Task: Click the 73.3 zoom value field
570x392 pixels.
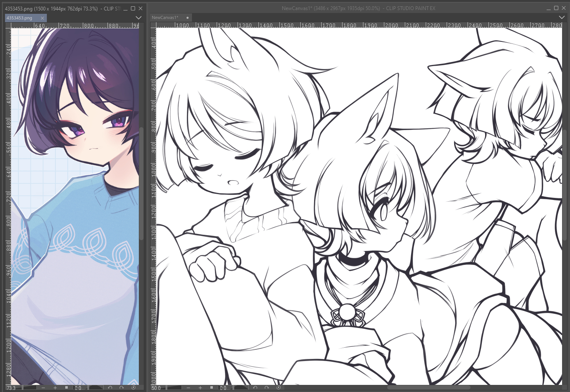Action: click(x=11, y=388)
